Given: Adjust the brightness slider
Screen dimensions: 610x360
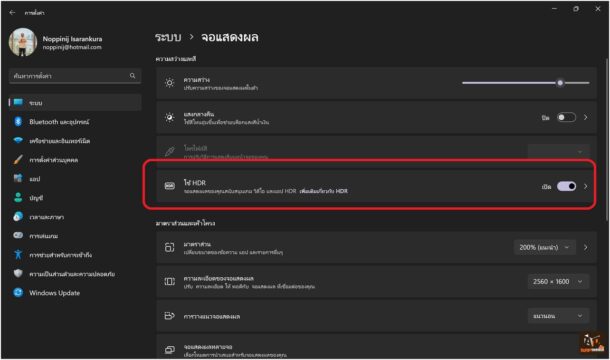Looking at the screenshot, I should 526,83.
